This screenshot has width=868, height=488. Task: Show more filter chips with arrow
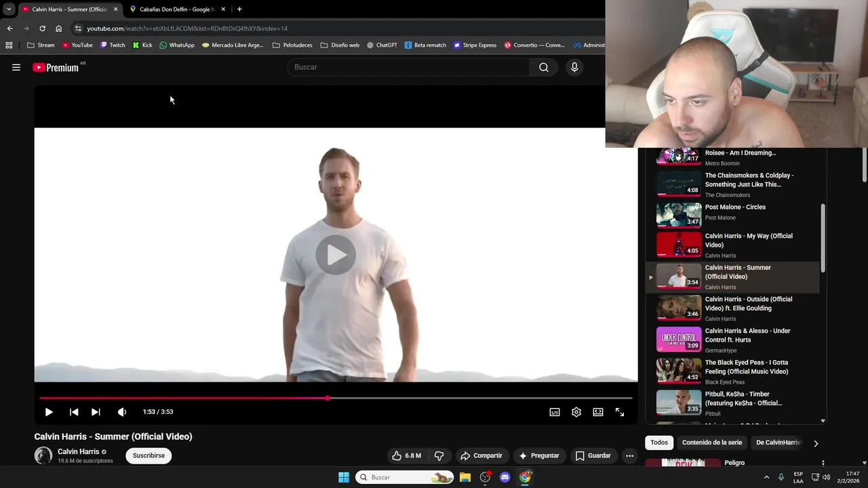pyautogui.click(x=816, y=443)
